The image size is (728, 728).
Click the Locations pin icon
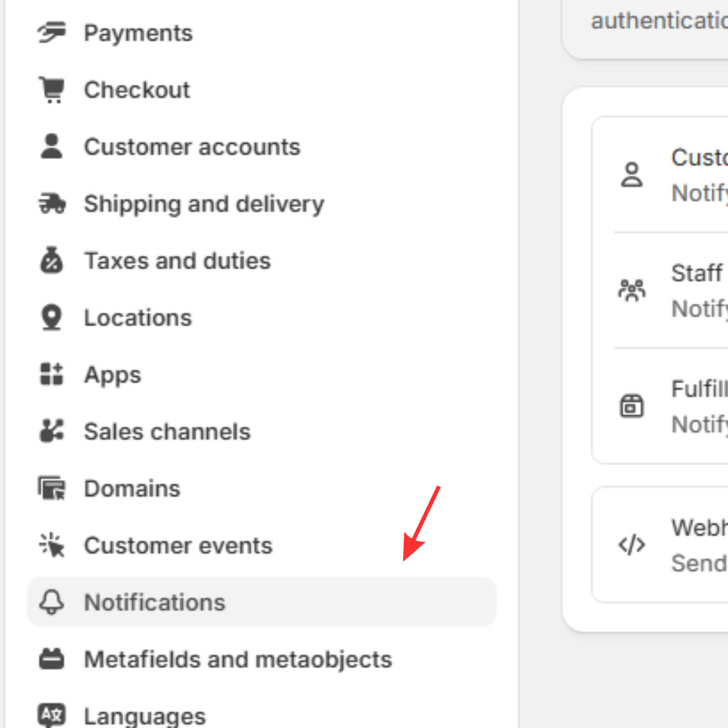click(x=51, y=317)
